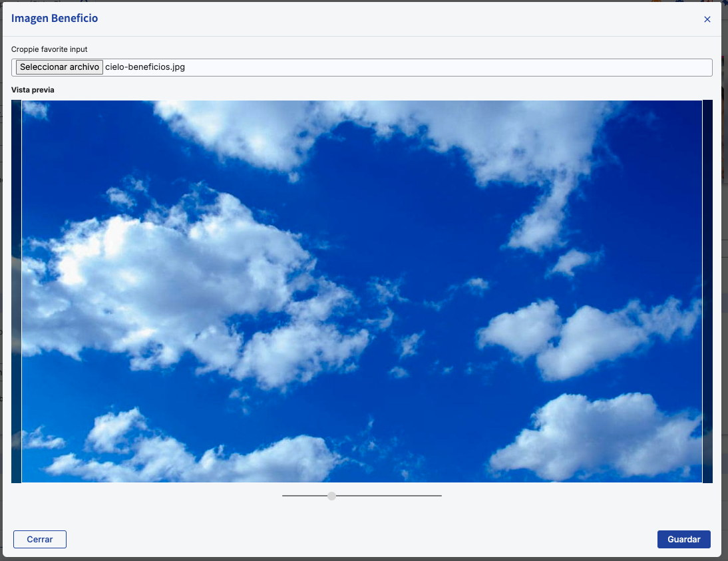Click the sky image in the crop preview
Image resolution: width=728 pixels, height=561 pixels.
tap(362, 291)
